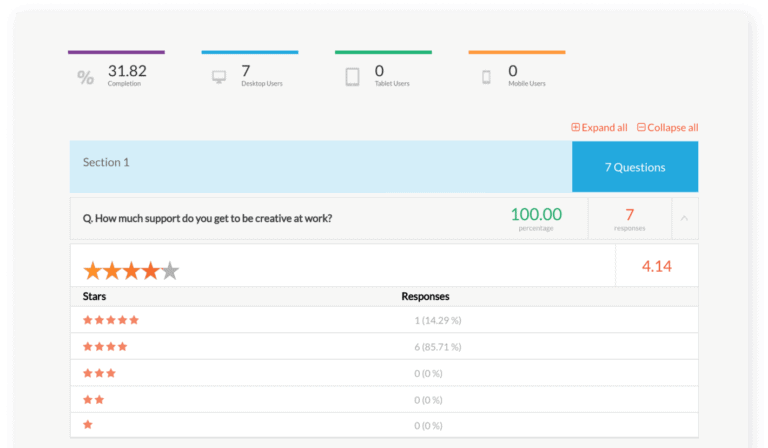
Task: Collapse the creativity question with chevron
Action: (685, 218)
